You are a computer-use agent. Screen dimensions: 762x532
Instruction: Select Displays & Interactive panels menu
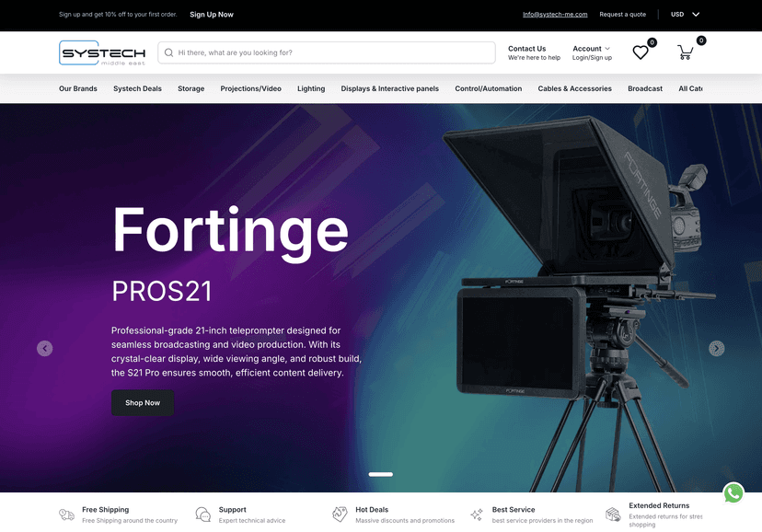coord(389,88)
